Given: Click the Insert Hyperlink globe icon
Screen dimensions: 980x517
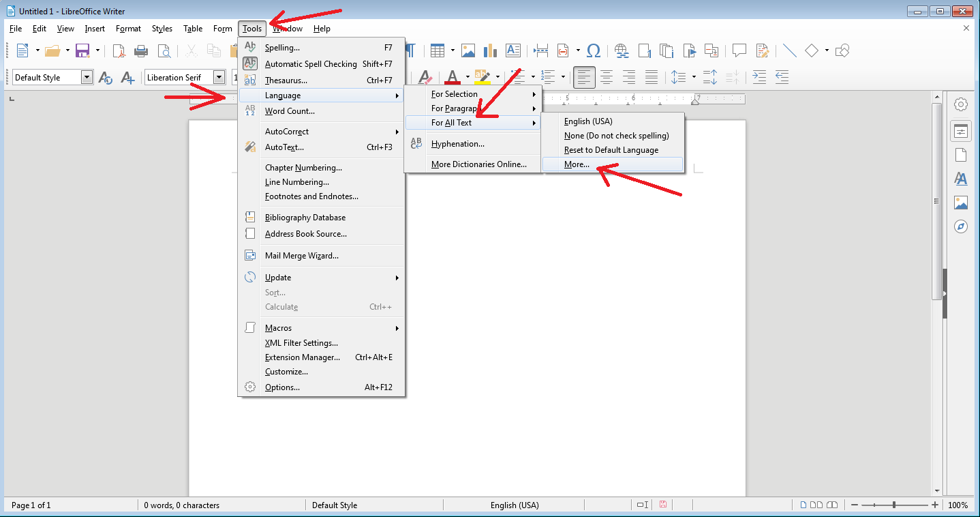Looking at the screenshot, I should [622, 50].
